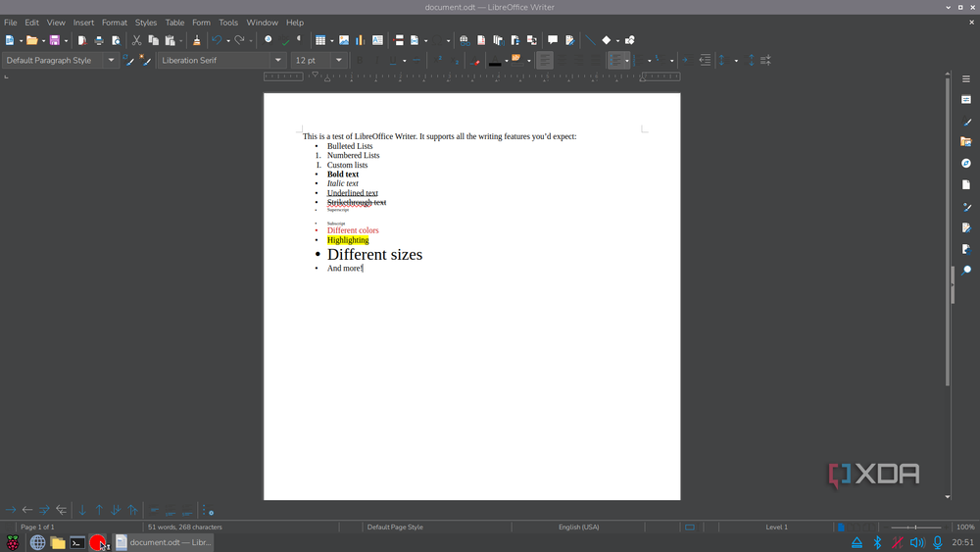The height and width of the screenshot is (552, 980).
Task: Open the Raspberry Pi application menu
Action: coord(13,542)
